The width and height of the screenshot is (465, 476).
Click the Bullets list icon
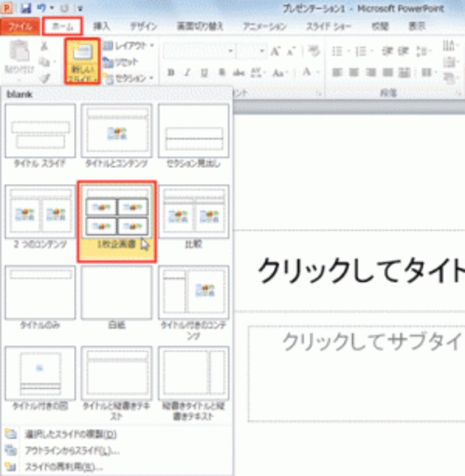tap(337, 51)
